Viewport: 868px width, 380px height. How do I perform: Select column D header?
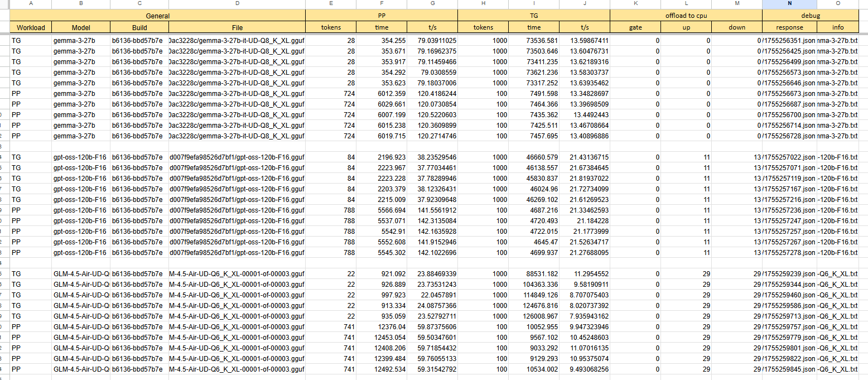click(237, 4)
